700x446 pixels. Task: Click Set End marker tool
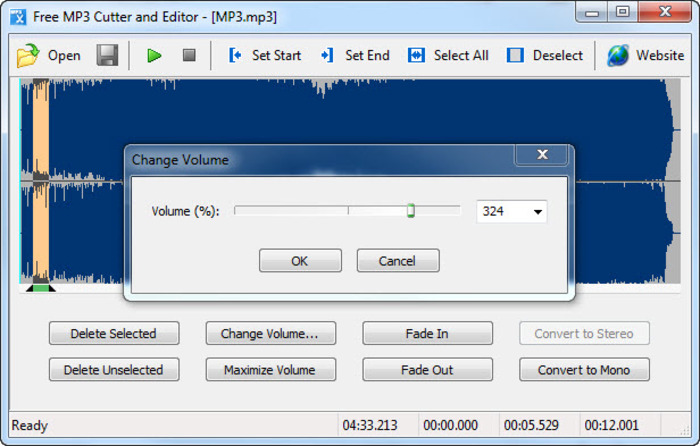355,56
